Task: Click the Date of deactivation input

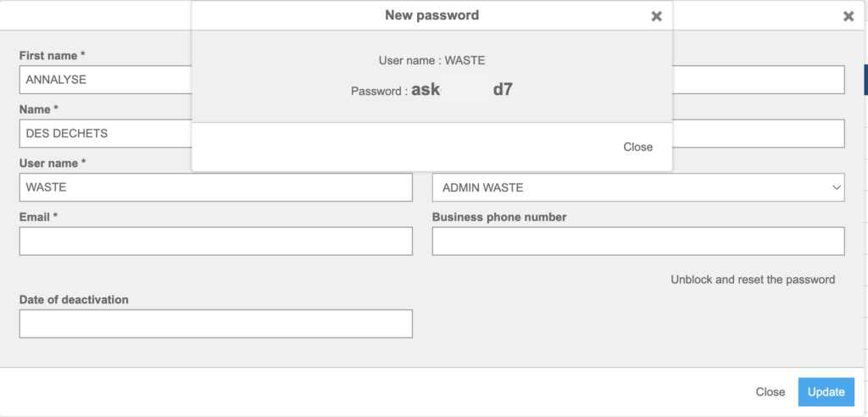Action: pos(216,324)
